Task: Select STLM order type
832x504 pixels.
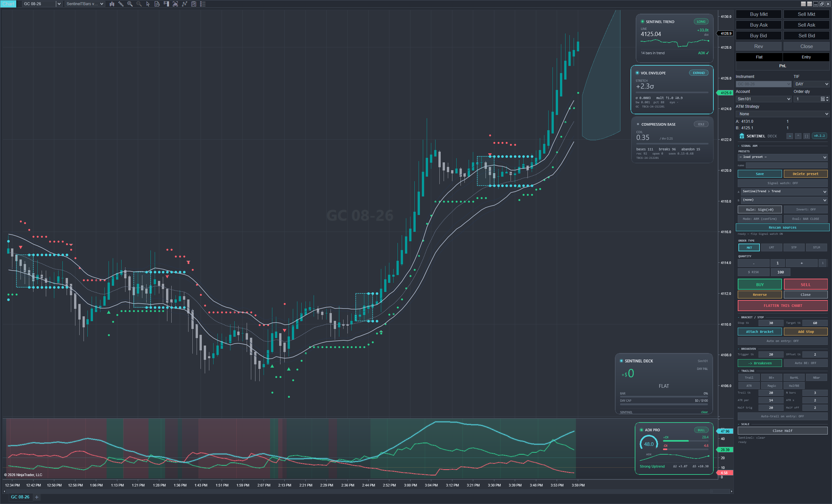Action: point(816,247)
